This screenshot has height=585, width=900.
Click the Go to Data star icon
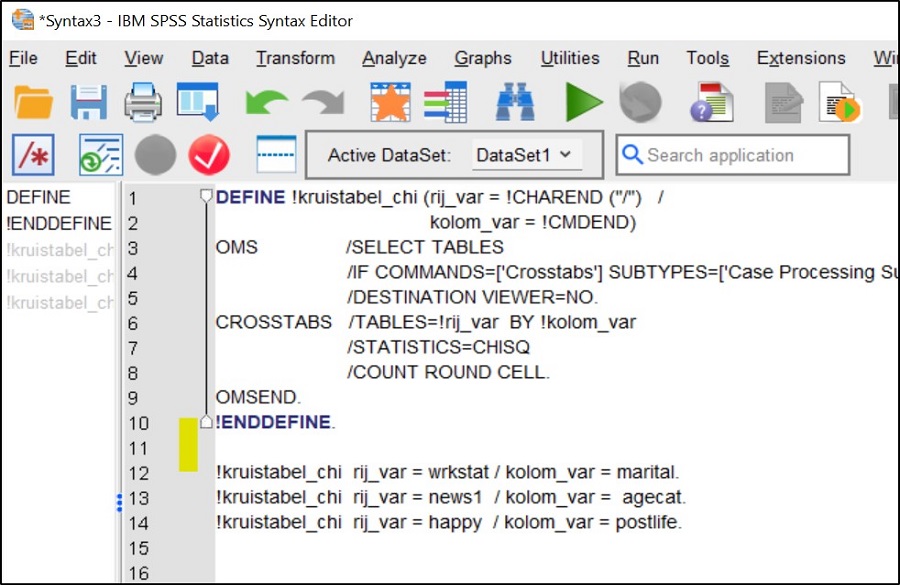coord(390,102)
